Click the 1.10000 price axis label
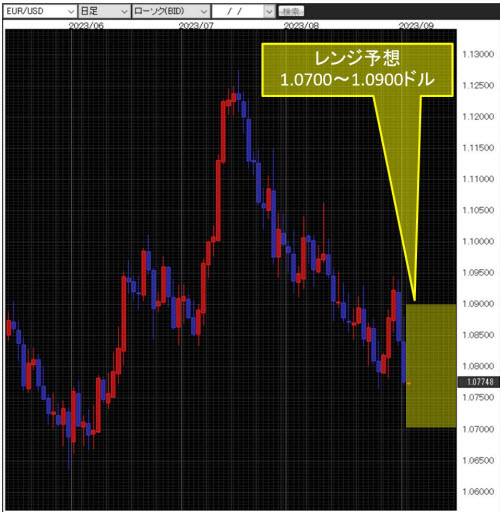This screenshot has width=500, height=512. tap(478, 241)
